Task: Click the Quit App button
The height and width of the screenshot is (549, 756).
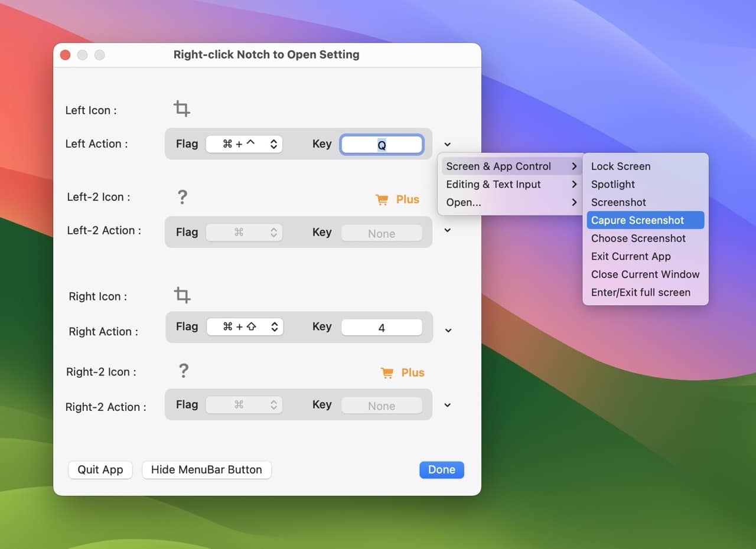Action: tap(100, 470)
